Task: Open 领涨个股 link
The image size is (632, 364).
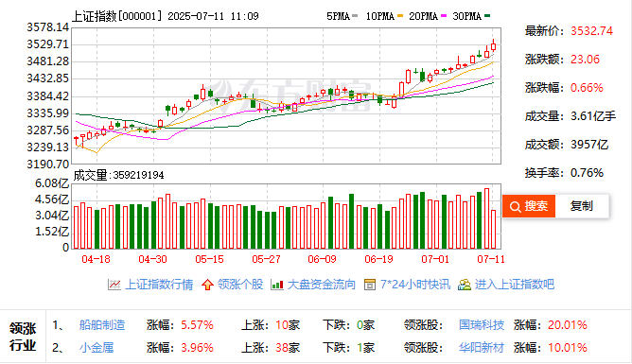Action: [240, 285]
